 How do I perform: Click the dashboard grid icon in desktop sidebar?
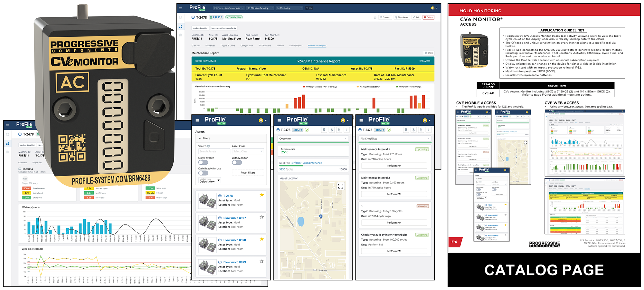(181, 18)
